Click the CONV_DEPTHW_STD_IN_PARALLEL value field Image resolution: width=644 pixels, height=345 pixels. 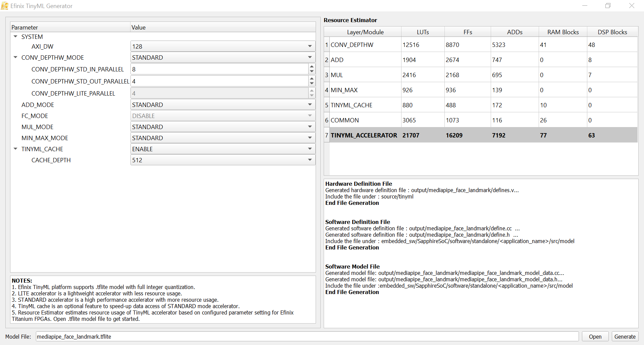(219, 69)
